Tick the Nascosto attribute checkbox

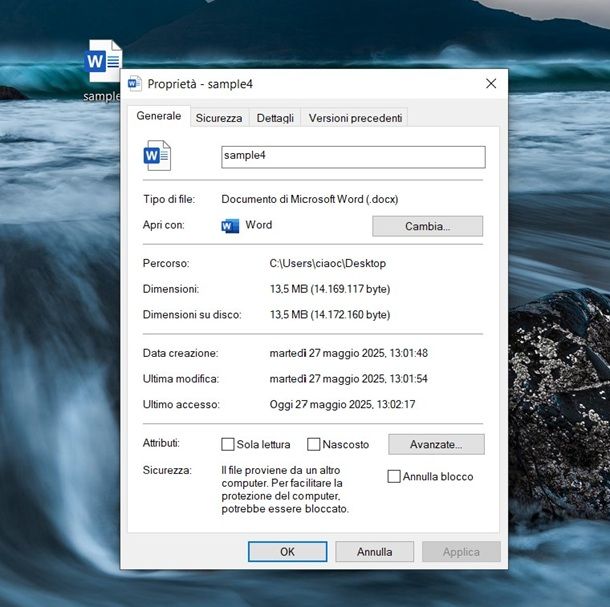click(314, 444)
